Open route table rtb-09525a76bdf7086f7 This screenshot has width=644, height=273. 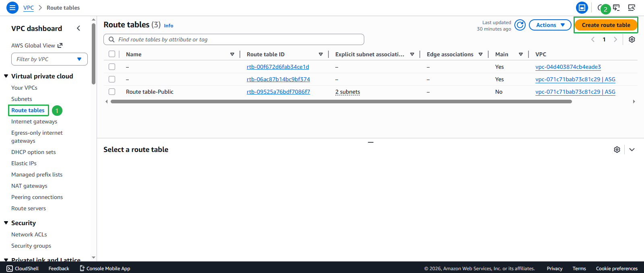[x=279, y=92]
